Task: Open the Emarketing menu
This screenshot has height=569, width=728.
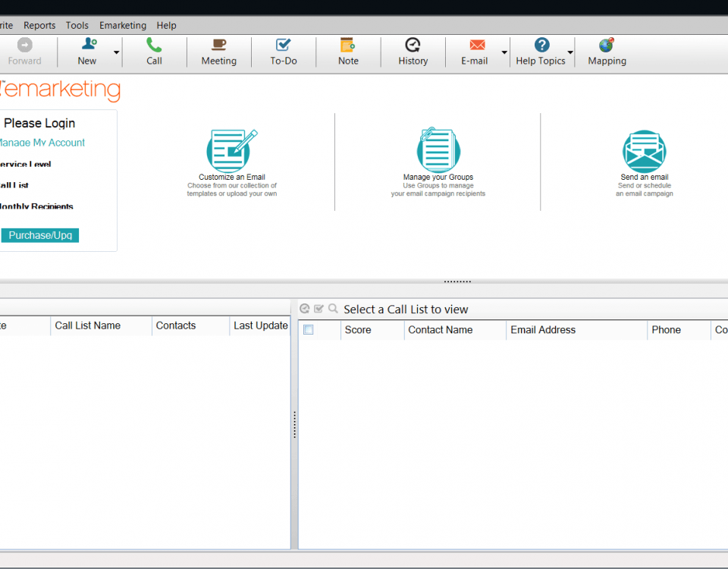Action: (123, 26)
